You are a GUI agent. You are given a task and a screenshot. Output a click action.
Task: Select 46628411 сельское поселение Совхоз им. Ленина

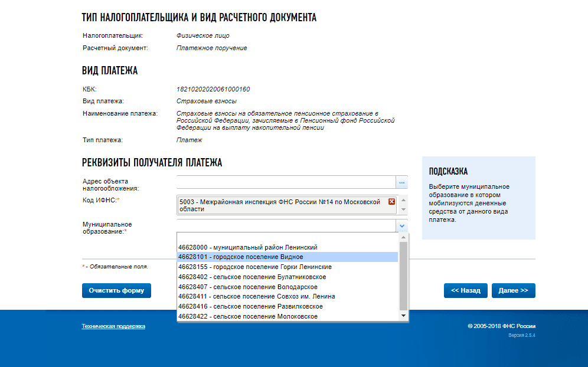(x=257, y=297)
